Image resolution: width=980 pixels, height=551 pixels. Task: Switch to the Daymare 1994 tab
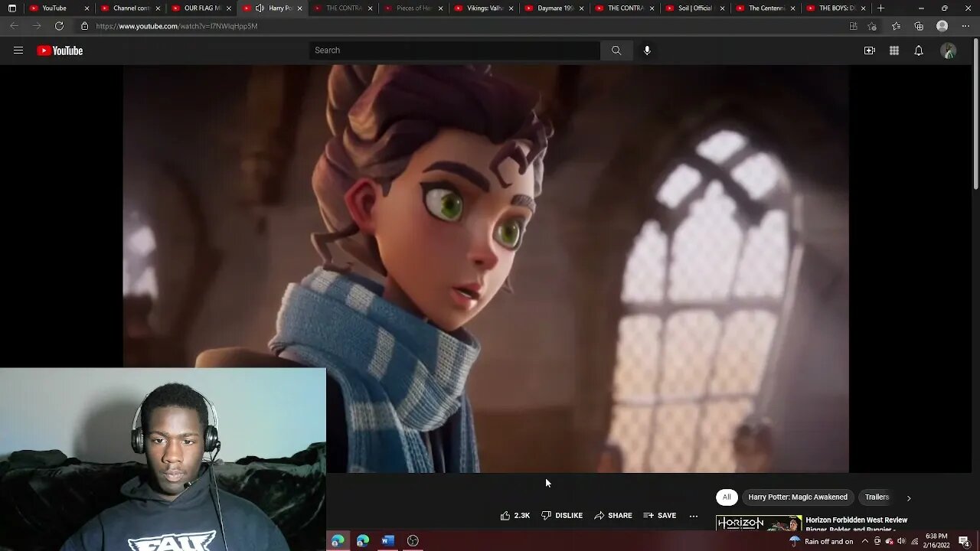click(553, 8)
